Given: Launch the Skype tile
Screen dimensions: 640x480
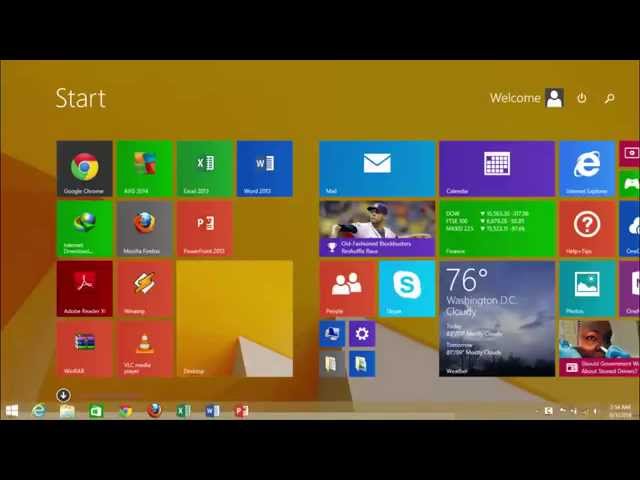Looking at the screenshot, I should click(x=407, y=289).
